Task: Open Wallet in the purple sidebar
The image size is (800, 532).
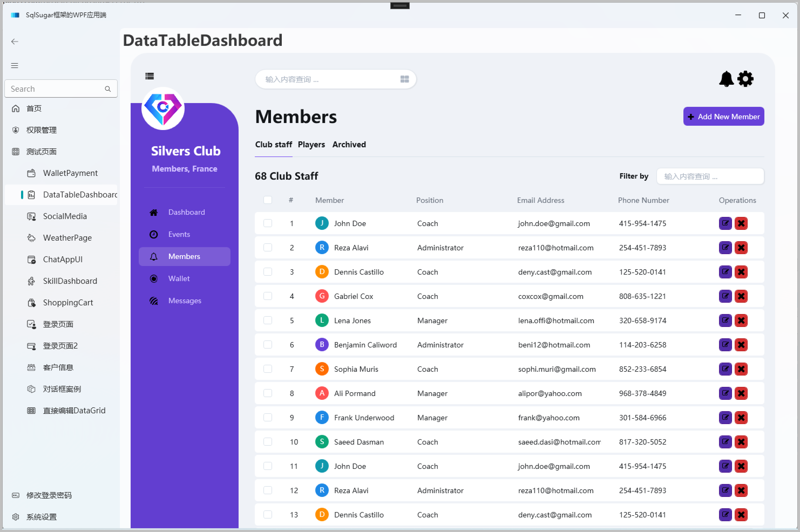Action: [179, 279]
